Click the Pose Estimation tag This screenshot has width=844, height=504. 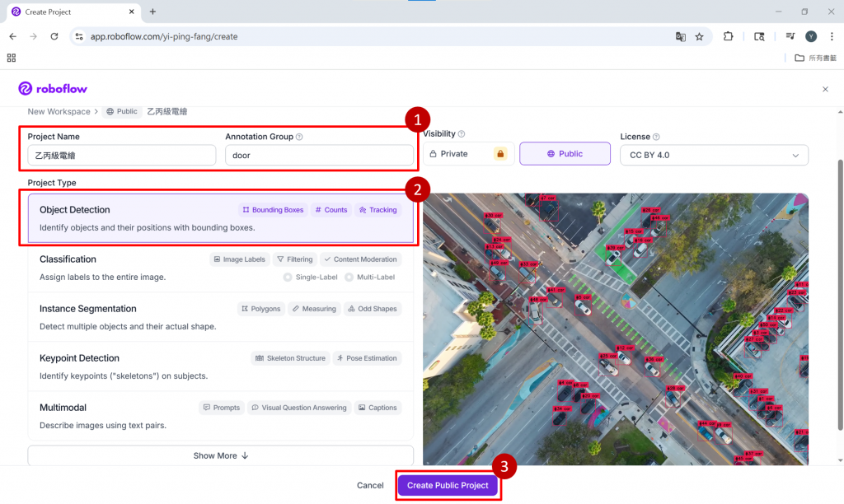367,358
